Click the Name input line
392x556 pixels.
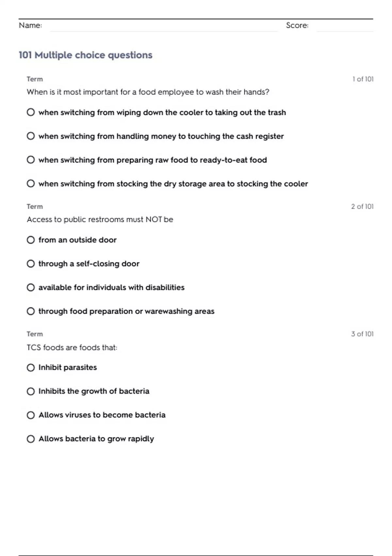tap(164, 26)
